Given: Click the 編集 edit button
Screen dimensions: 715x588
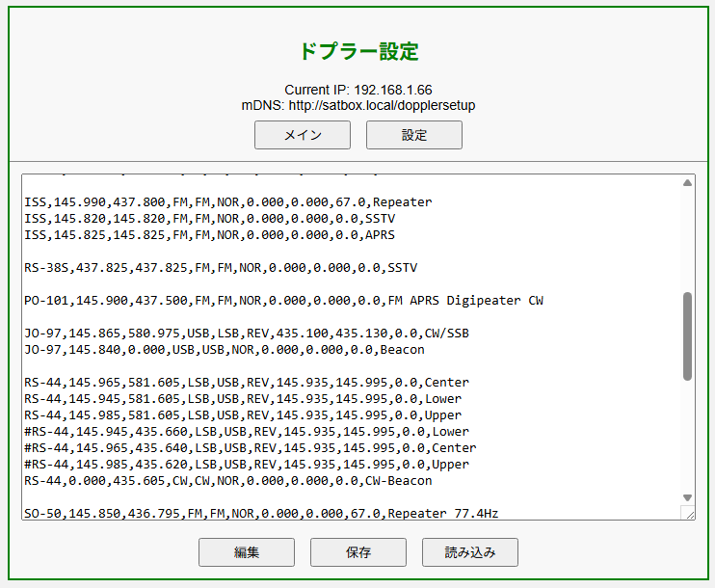Looking at the screenshot, I should tap(247, 552).
